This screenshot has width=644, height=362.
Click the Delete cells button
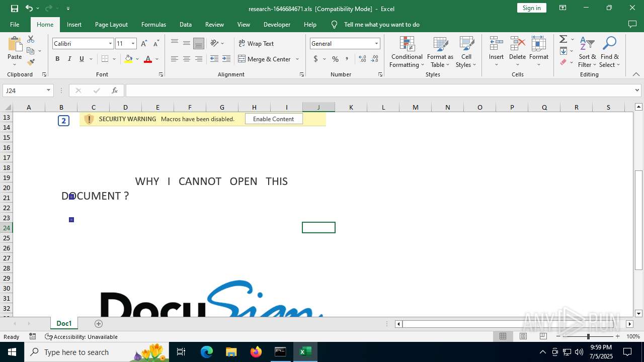point(517,52)
